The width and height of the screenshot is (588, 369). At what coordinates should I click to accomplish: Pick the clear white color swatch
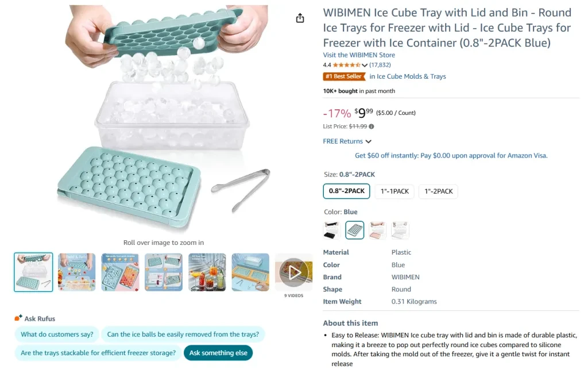pyautogui.click(x=400, y=230)
